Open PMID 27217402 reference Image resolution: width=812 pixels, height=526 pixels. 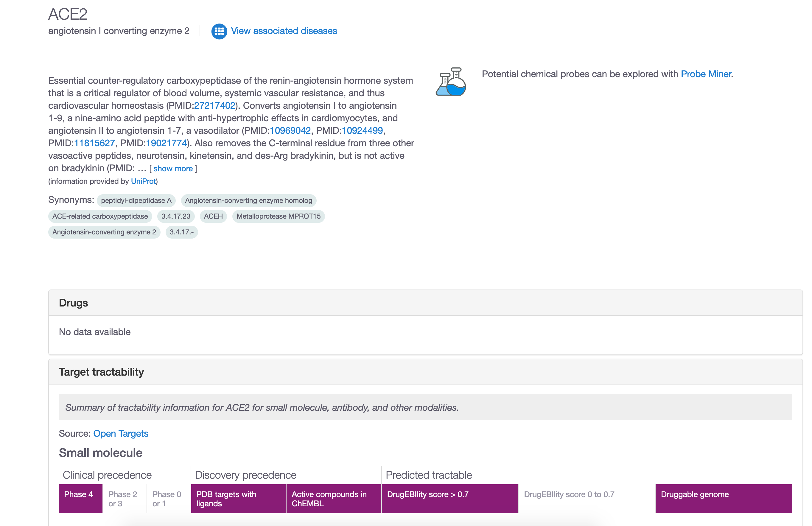(x=214, y=105)
